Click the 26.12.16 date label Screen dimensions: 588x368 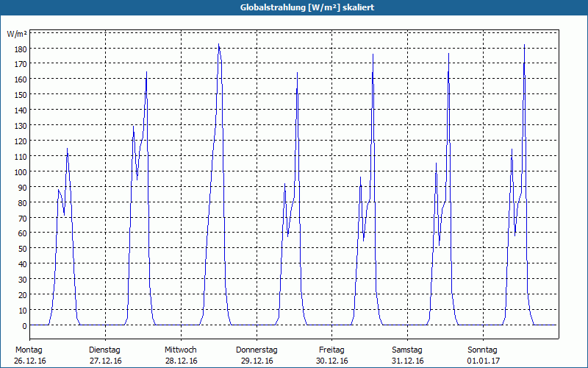[x=30, y=361]
